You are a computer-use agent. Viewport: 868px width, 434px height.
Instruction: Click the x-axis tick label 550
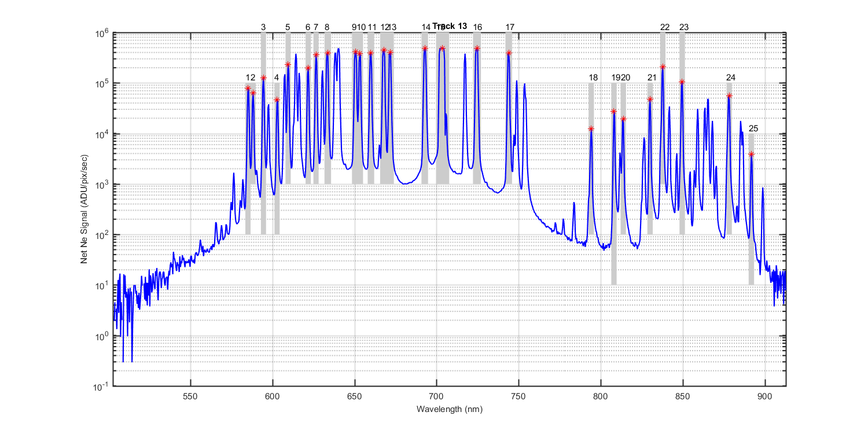(x=190, y=396)
